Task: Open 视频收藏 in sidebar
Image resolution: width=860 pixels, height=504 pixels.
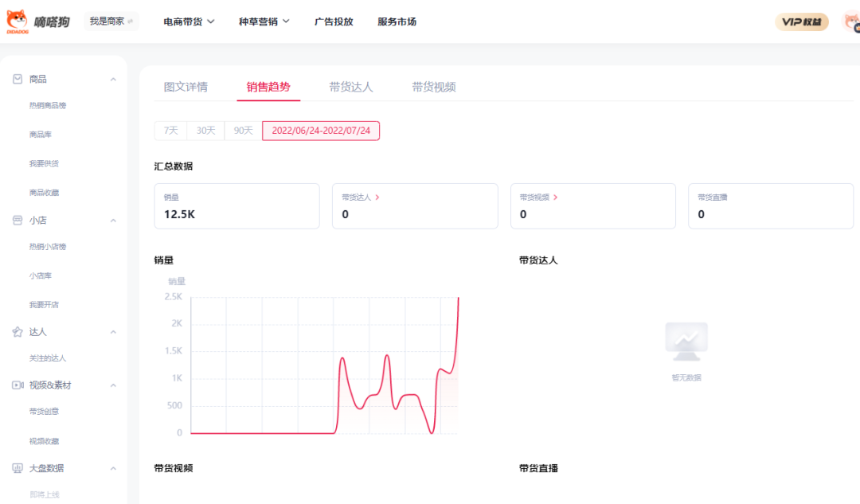Action: [x=44, y=441]
